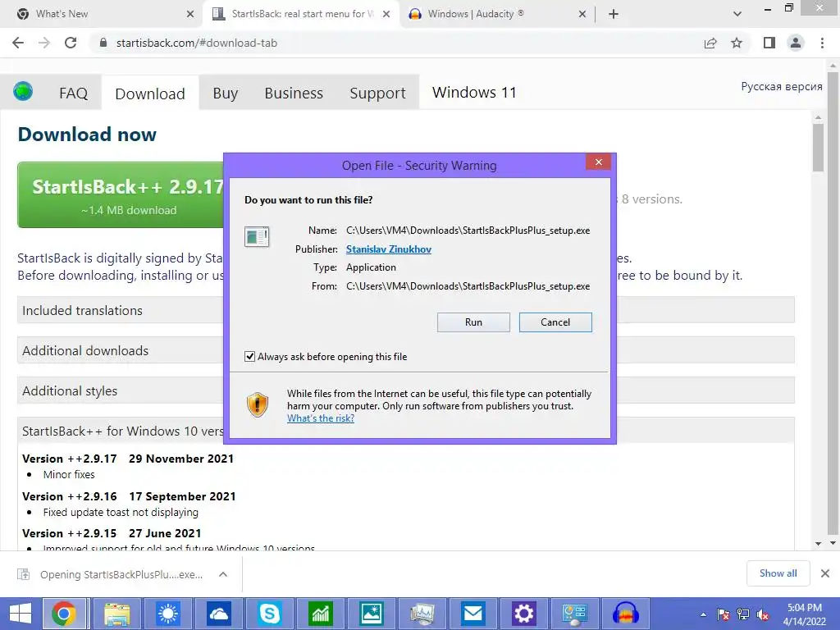Expand the Additional downloads section
Viewport: 840px width, 630px height.
(405, 350)
